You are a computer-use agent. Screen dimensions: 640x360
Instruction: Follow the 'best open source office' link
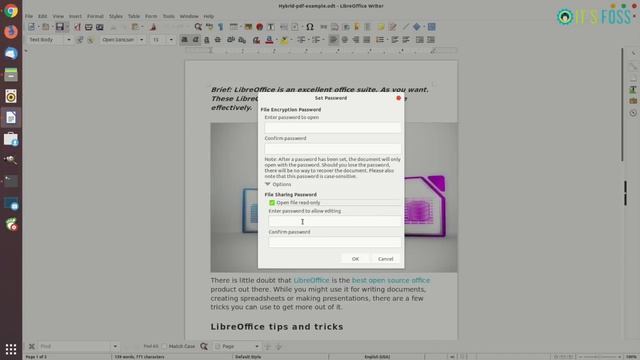point(391,280)
